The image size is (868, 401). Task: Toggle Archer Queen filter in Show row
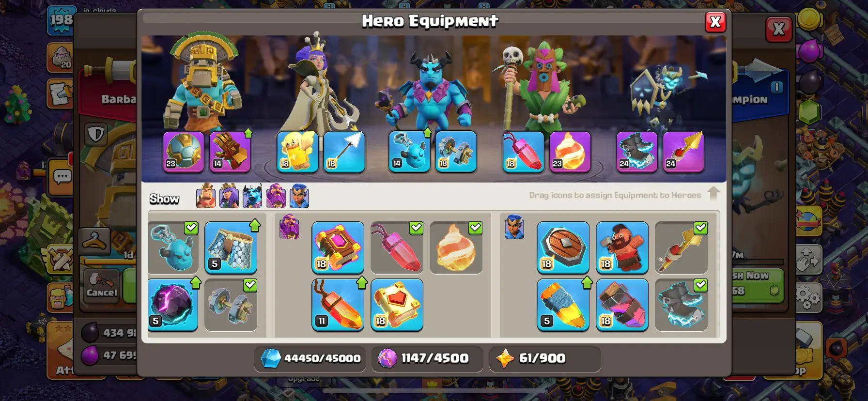(229, 196)
